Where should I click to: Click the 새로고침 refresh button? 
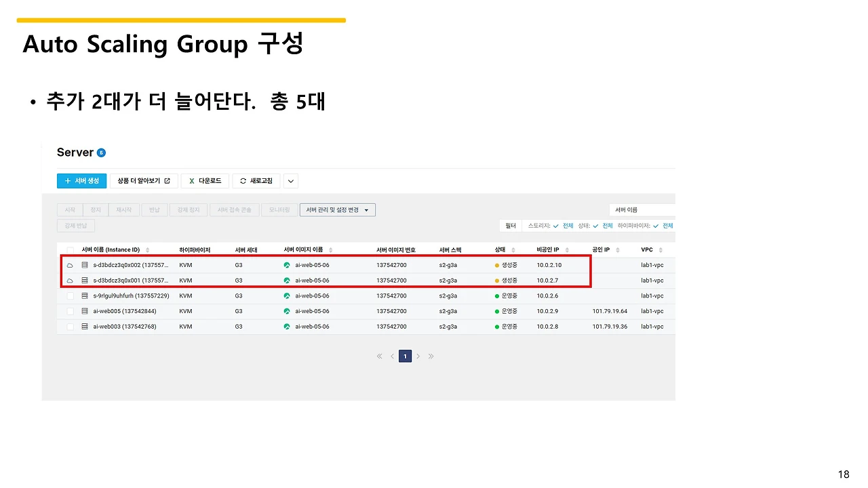click(x=256, y=181)
